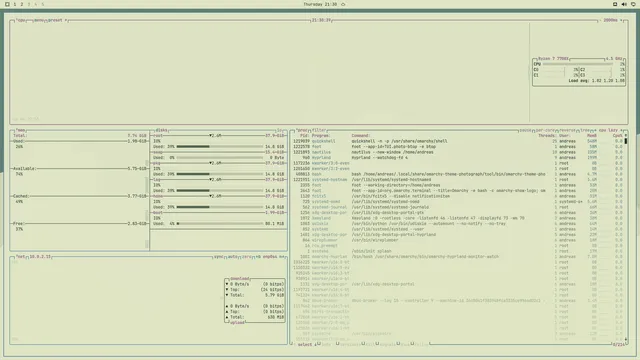Image resolution: width=640 pixels, height=360 pixels.
Task: Select previous sort column left arrow
Action: (595, 130)
